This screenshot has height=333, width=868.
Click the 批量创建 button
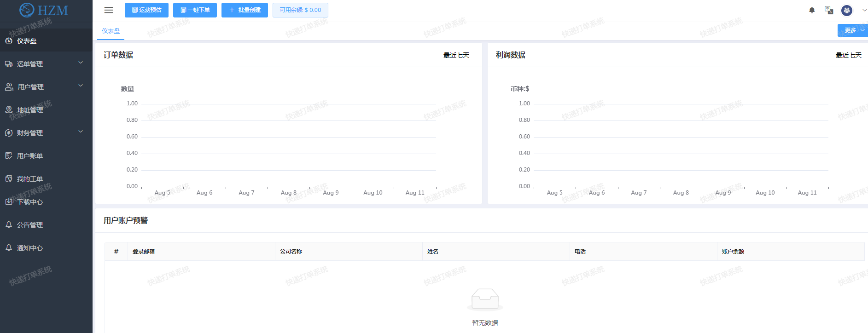pos(245,10)
